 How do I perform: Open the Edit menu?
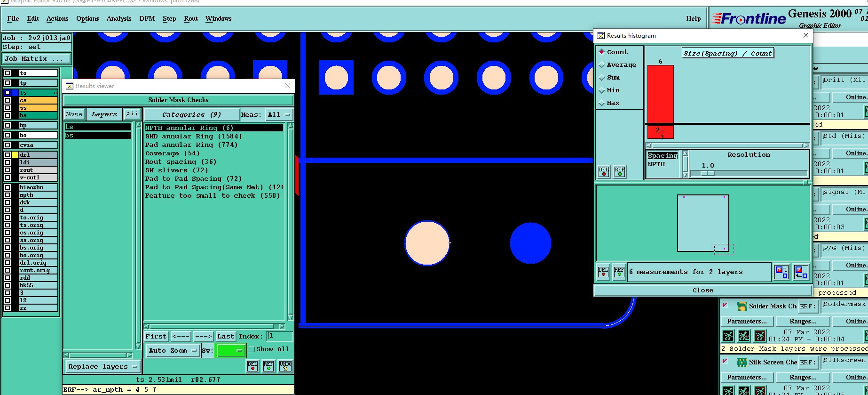(x=33, y=19)
